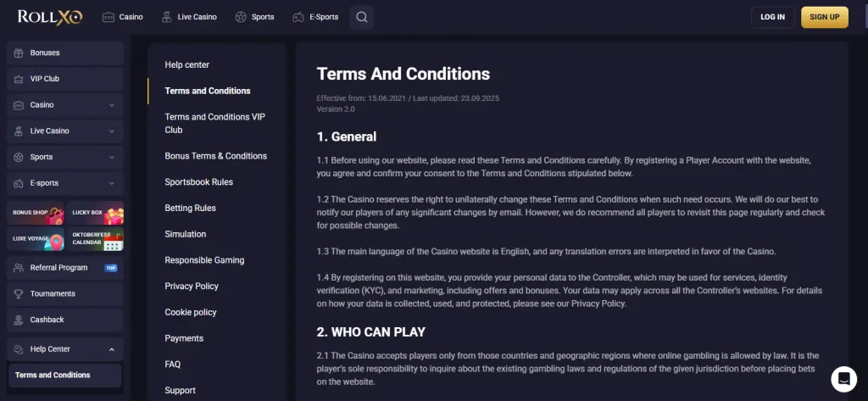Image resolution: width=868 pixels, height=401 pixels.
Task: Open the search icon in top bar
Action: 361,17
